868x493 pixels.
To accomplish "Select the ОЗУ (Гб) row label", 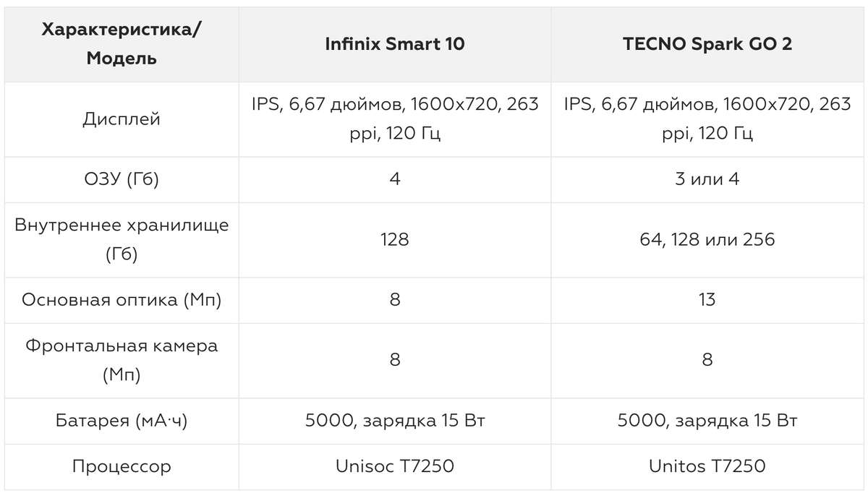I will coord(122,179).
